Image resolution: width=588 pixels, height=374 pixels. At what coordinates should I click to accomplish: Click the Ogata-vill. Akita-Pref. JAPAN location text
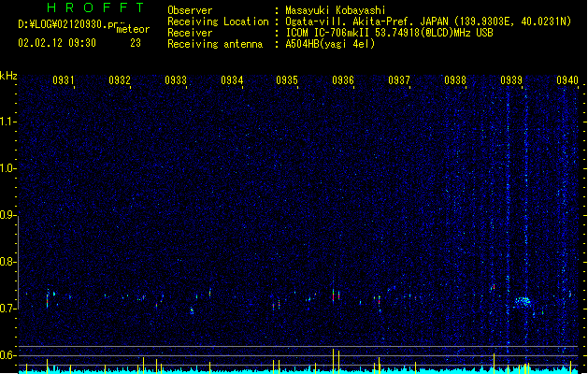pyautogui.click(x=366, y=22)
